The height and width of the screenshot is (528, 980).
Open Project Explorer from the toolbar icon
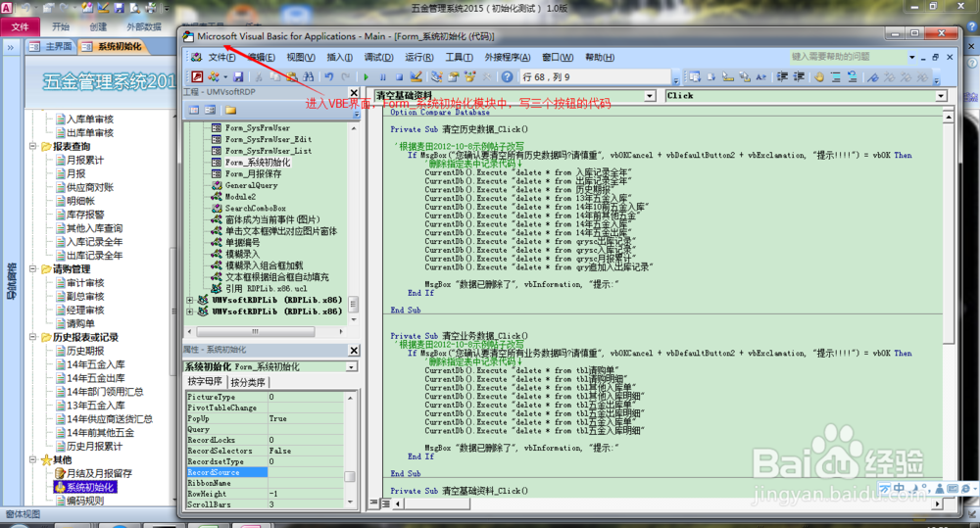pos(436,76)
